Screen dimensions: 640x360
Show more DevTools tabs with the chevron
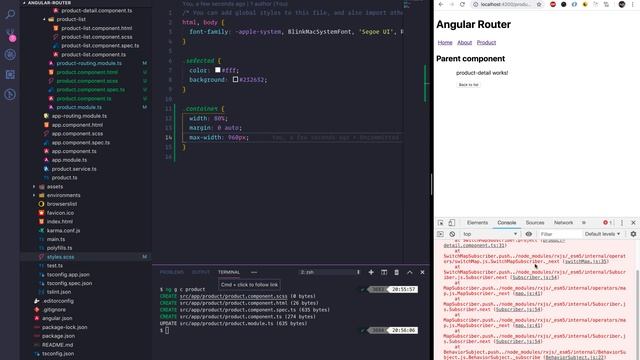[x=584, y=223]
